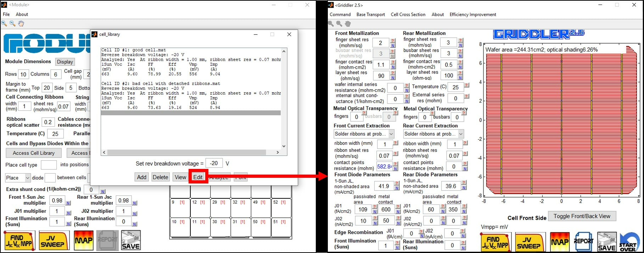Image resolution: width=644 pixels, height=253 pixels.
Task: Click scroll-up arrow of cell list
Action: pyautogui.click(x=284, y=51)
